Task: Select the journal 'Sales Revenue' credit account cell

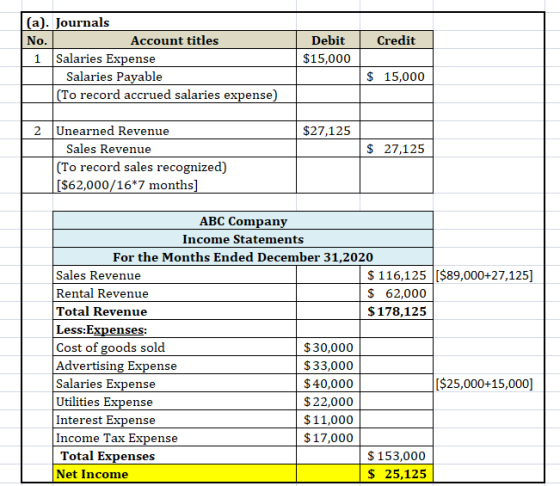Action: coord(175,148)
